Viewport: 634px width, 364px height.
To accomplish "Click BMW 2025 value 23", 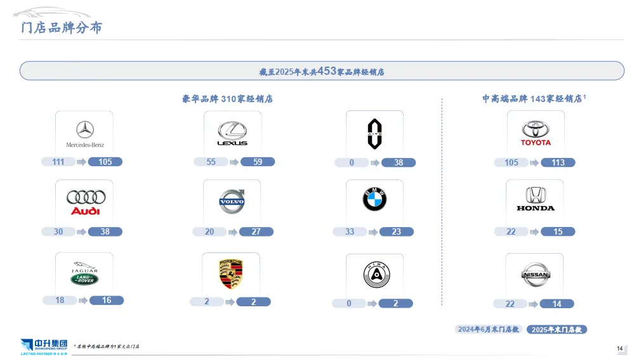I will tap(397, 231).
